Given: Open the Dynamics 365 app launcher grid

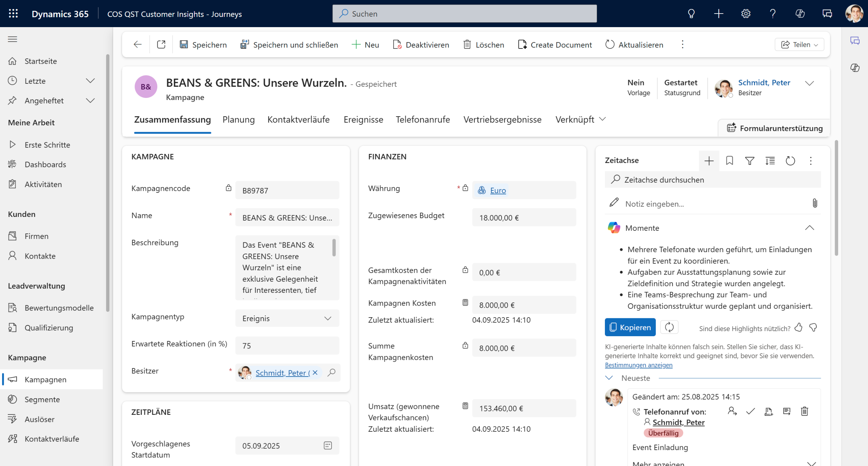Looking at the screenshot, I should pyautogui.click(x=13, y=14).
